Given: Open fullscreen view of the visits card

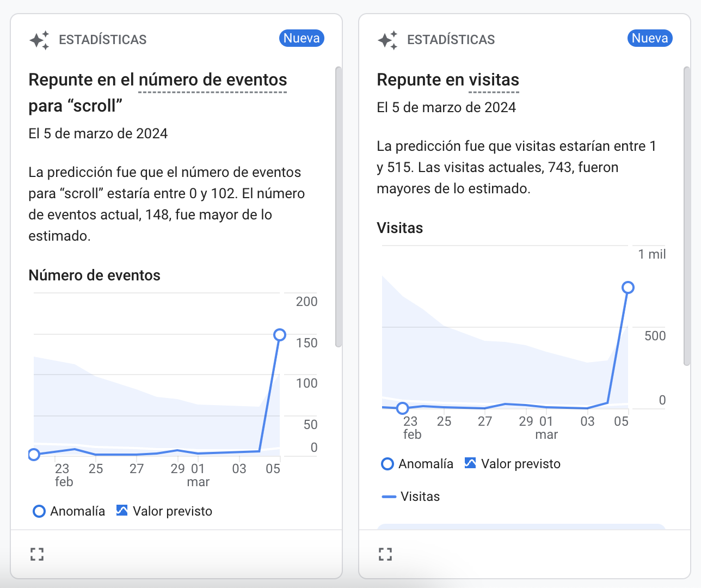Looking at the screenshot, I should 385,553.
